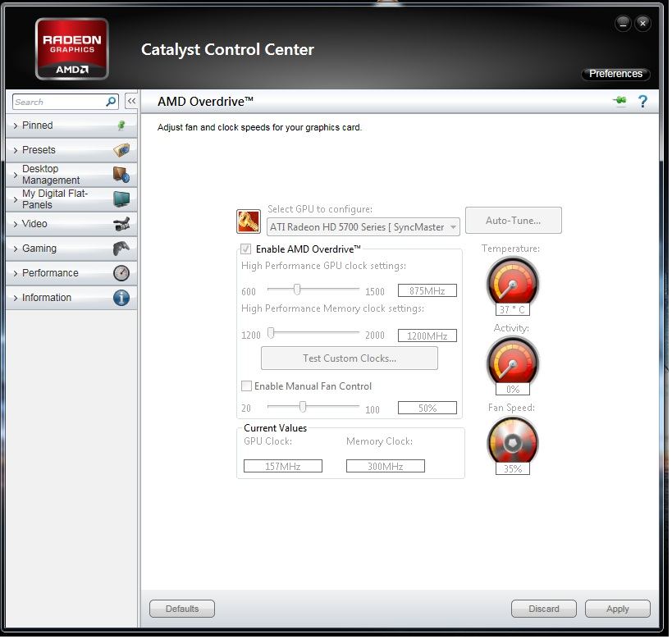
Task: Click the green pin icon beside Pinned
Action: pyautogui.click(x=121, y=126)
